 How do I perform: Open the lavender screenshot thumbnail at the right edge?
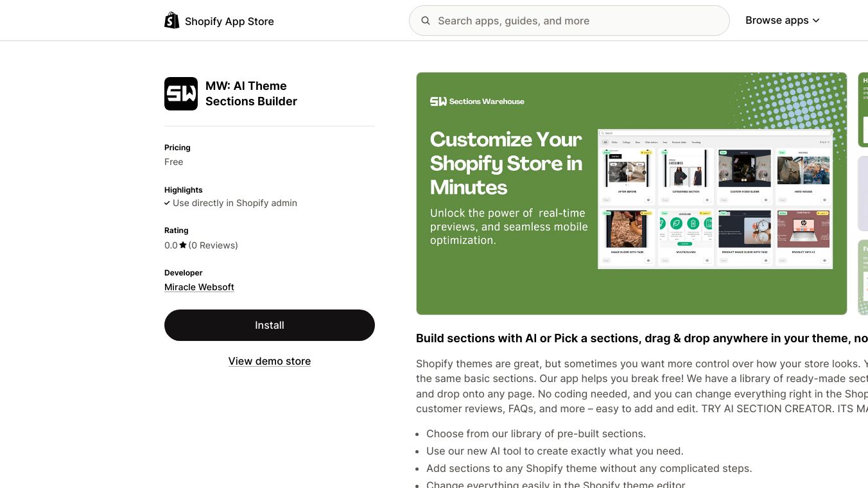click(864, 193)
